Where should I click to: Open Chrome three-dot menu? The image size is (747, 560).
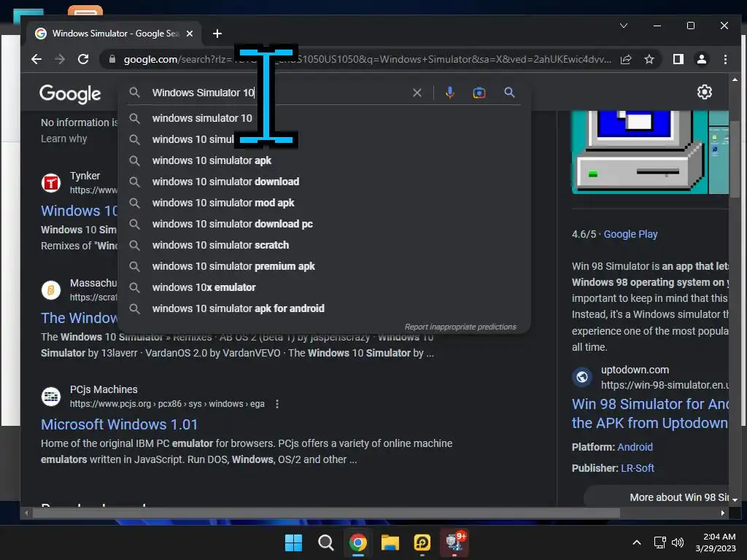[x=725, y=59]
